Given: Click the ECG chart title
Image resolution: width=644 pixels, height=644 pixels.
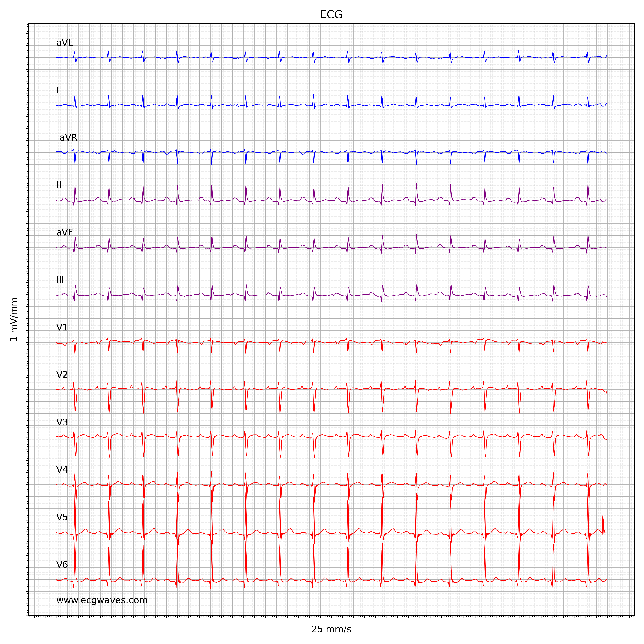Looking at the screenshot, I should (331, 15).
